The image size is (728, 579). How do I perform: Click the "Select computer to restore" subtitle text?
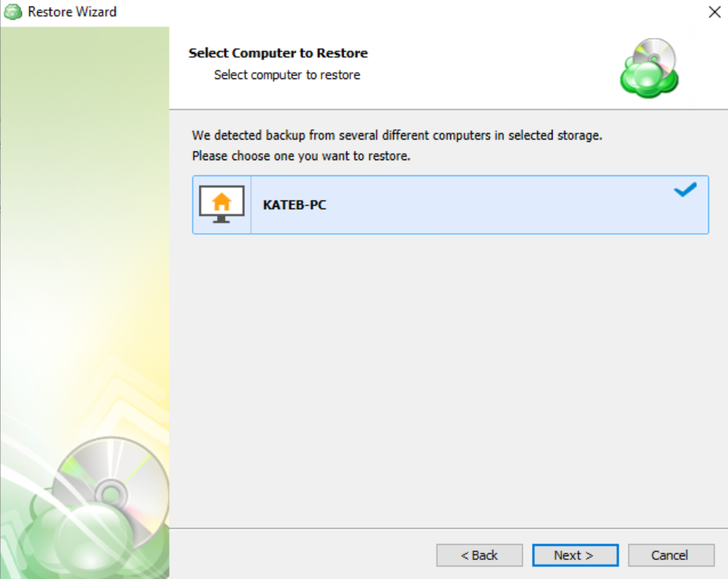pos(287,75)
